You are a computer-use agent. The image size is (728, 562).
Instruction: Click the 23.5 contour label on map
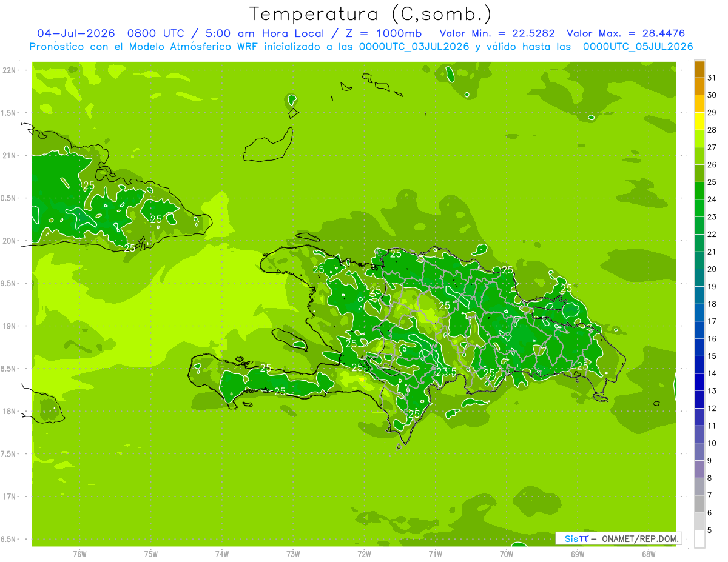click(447, 372)
